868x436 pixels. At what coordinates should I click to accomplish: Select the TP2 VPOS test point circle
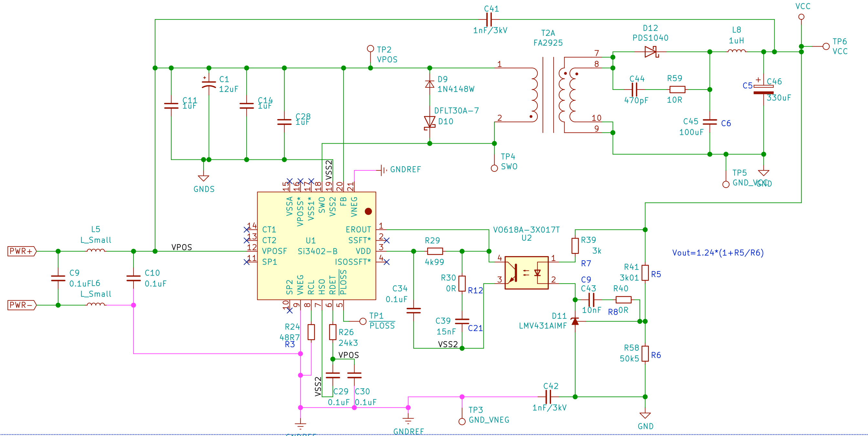pos(371,49)
